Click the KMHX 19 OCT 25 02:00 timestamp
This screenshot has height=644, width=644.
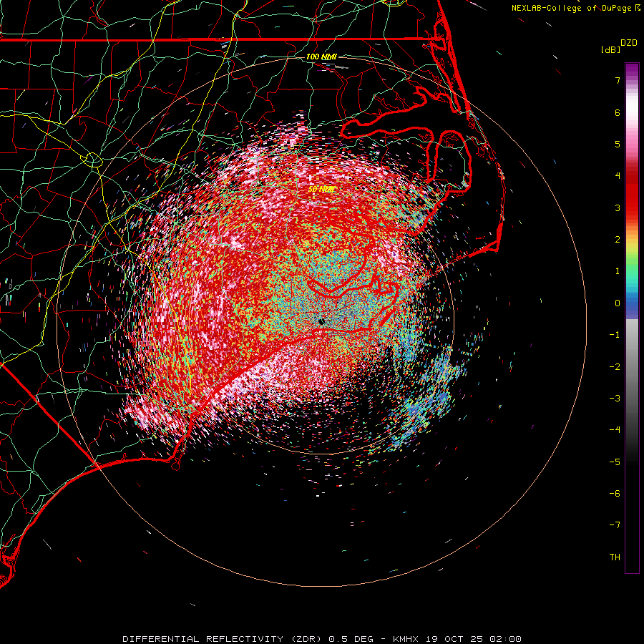point(457,639)
